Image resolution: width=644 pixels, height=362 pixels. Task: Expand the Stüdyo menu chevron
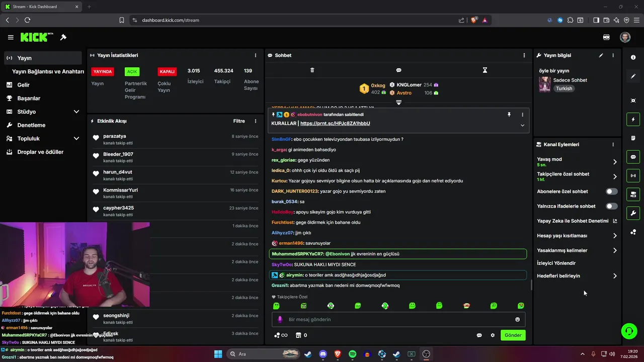tap(76, 112)
